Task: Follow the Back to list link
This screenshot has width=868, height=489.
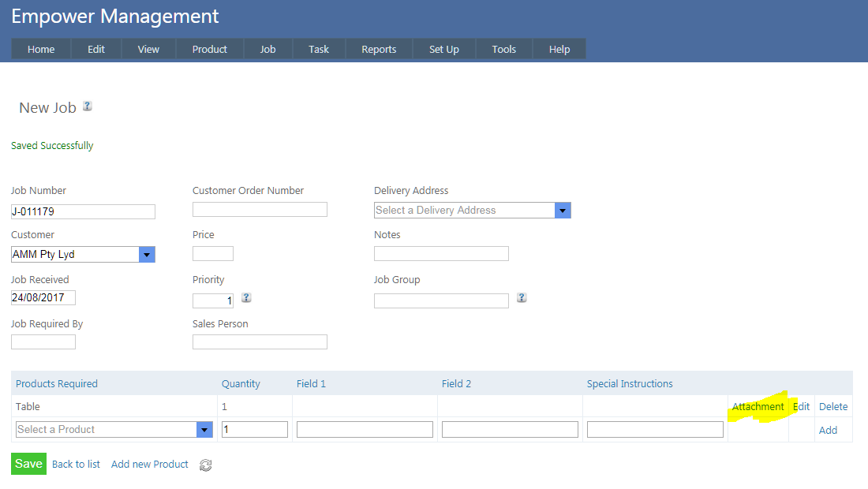Action: point(76,464)
